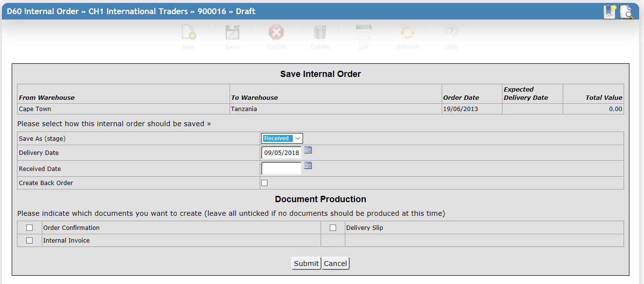The image size is (644, 284).
Task: Click the Save toolbar icon
Action: tap(233, 33)
